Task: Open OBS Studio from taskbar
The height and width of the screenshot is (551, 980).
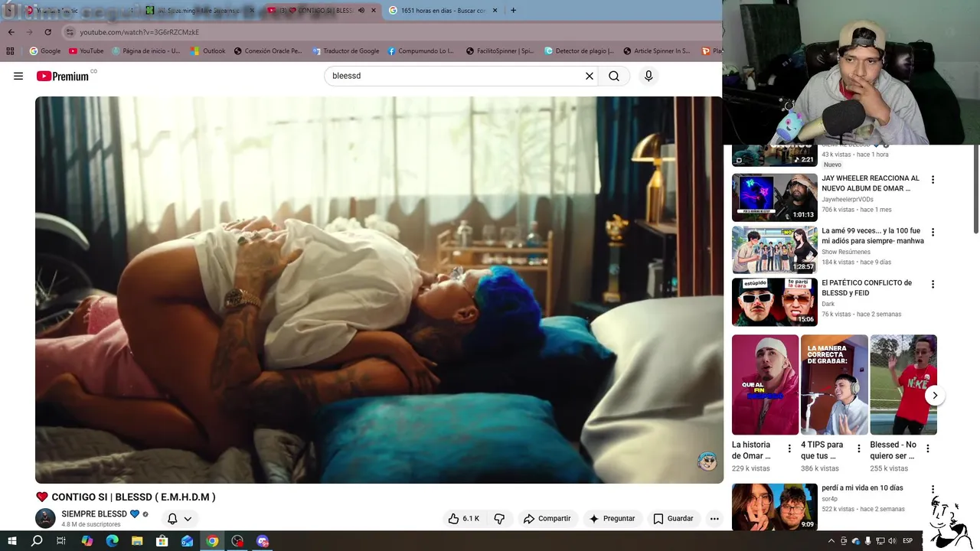Action: point(237,541)
